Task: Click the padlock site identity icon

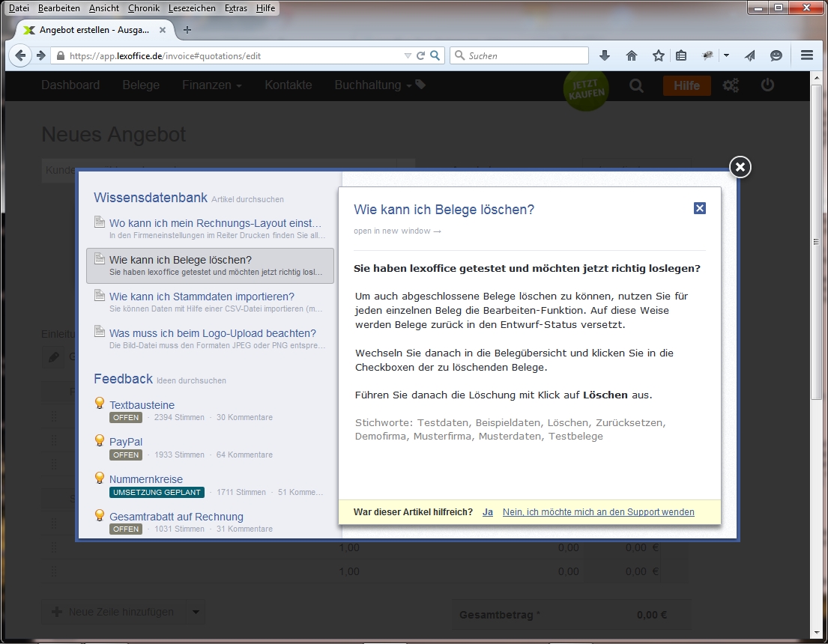Action: (x=60, y=55)
